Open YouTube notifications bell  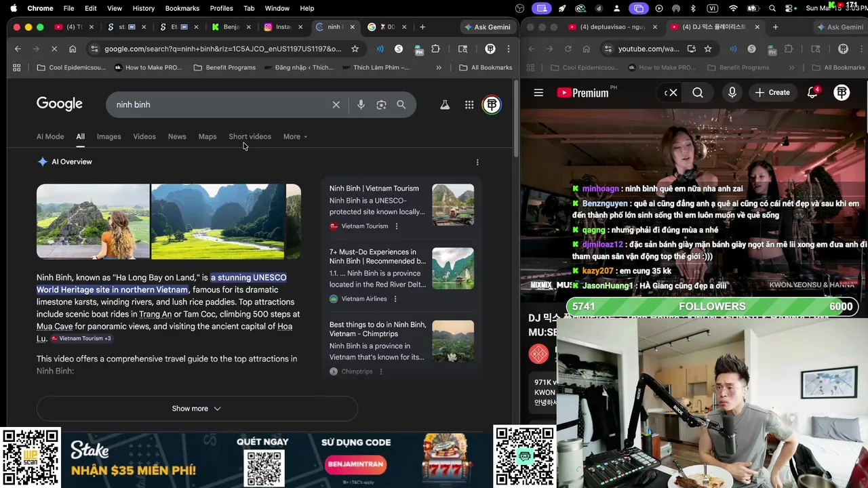click(x=812, y=93)
